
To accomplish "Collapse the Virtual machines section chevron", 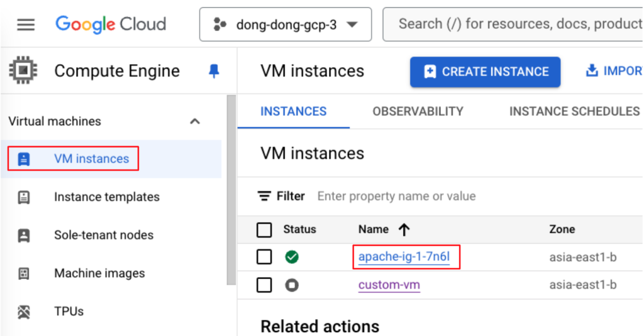I will [195, 121].
